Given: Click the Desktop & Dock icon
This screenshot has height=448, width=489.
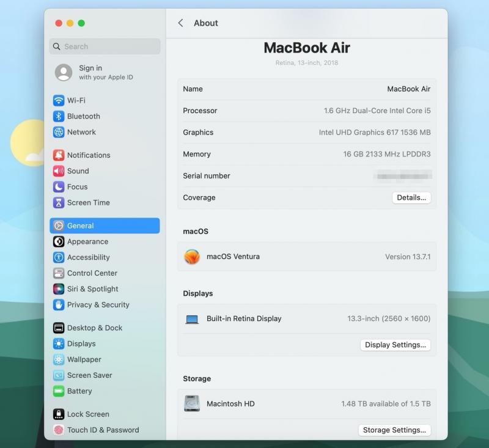Looking at the screenshot, I should (x=59, y=328).
